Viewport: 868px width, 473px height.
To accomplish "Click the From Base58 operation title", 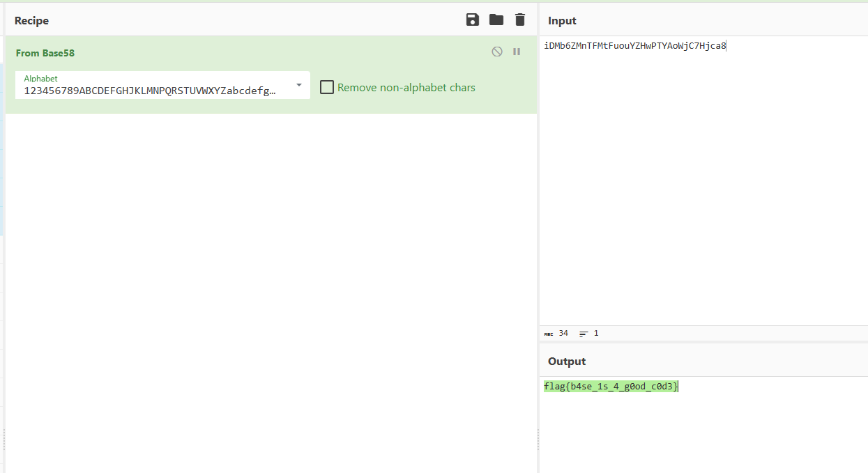I will [45, 53].
